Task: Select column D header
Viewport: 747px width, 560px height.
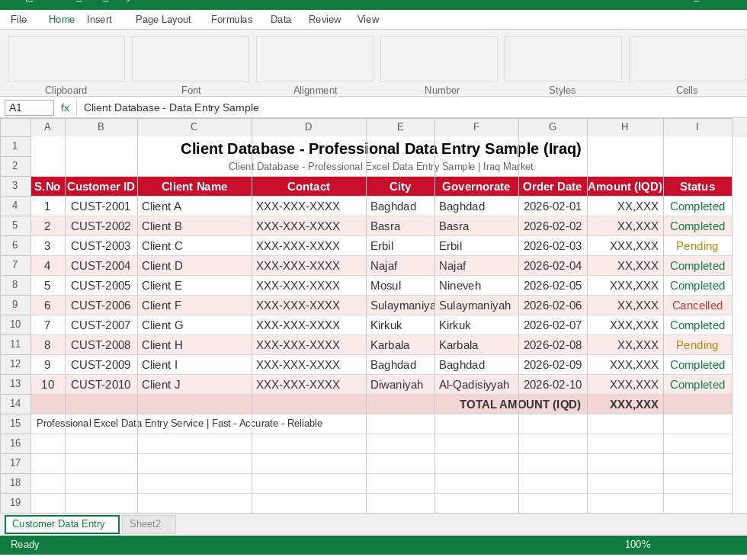Action: click(309, 127)
